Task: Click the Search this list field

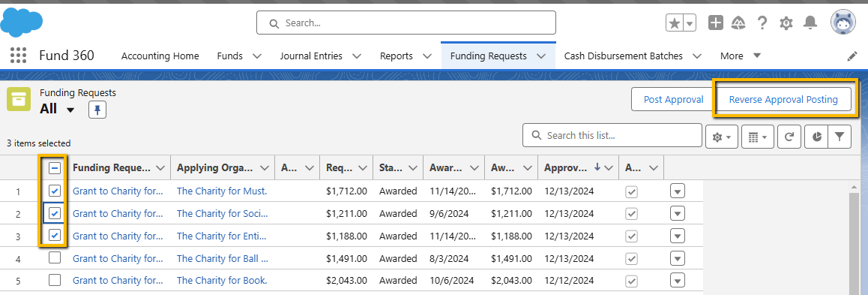Action: tap(612, 135)
